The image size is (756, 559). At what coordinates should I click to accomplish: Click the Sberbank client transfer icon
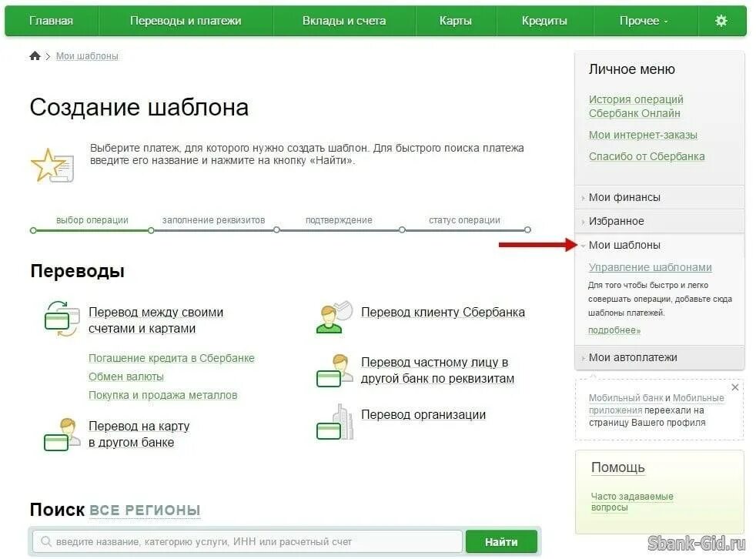pos(335,317)
